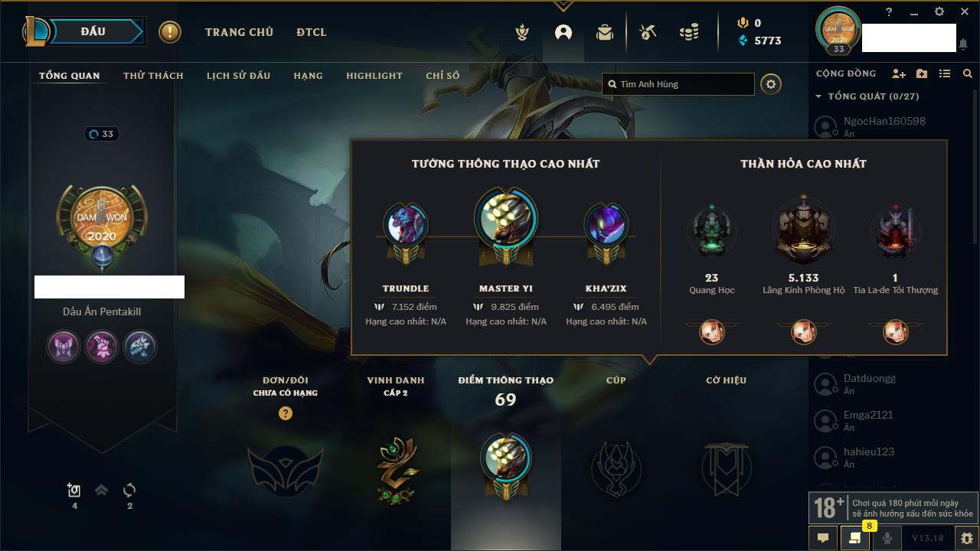This screenshot has width=980, height=551.
Task: Click the add friend icon
Action: tap(899, 73)
